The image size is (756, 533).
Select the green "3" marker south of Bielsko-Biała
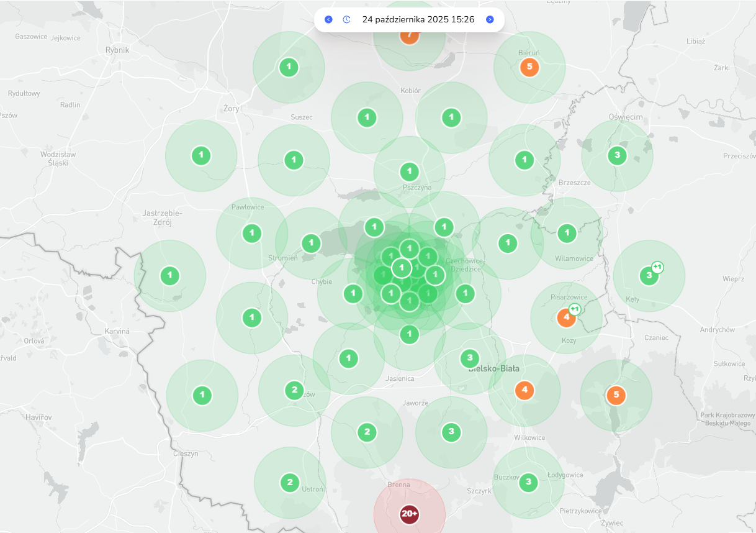(451, 430)
